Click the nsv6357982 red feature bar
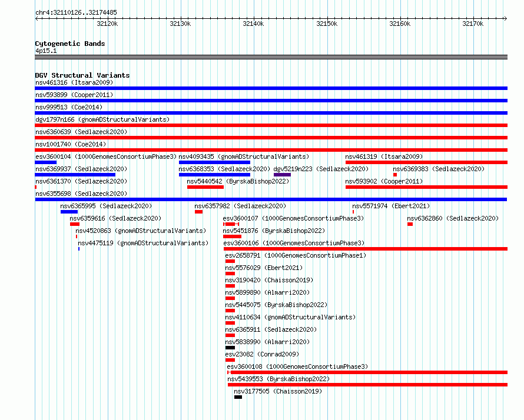Image resolution: width=524 pixels, height=420 pixels. (x=198, y=212)
